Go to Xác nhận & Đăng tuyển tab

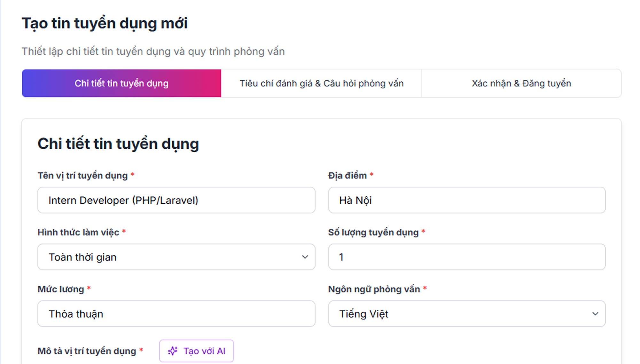point(521,83)
